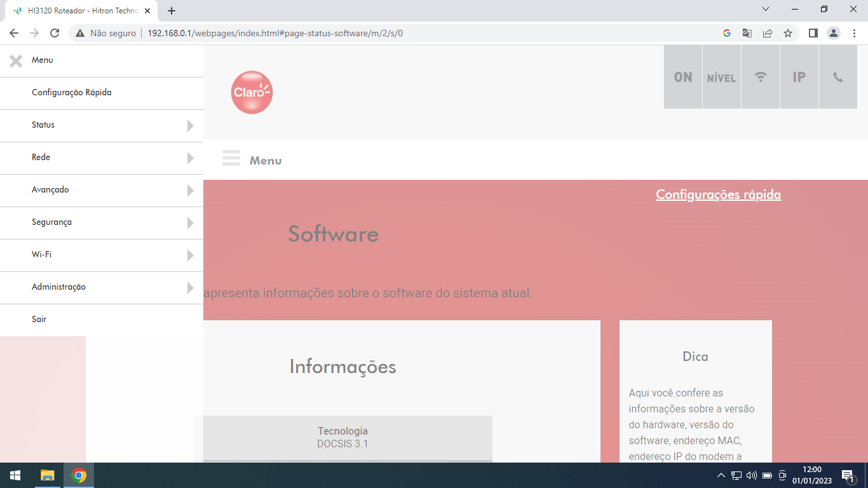The width and height of the screenshot is (868, 488).
Task: Click the volume tray icon
Action: [752, 475]
